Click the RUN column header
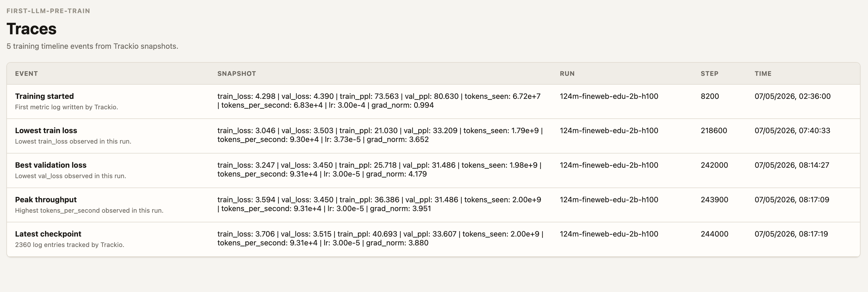The height and width of the screenshot is (292, 868). [x=567, y=73]
